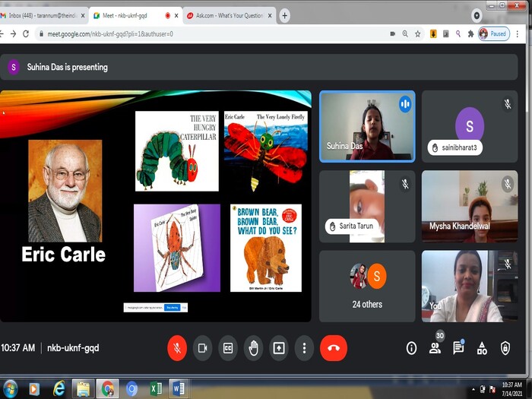Click the zoom magnifier icon in address bar
Screen dimensions: 532x399
tap(405, 34)
